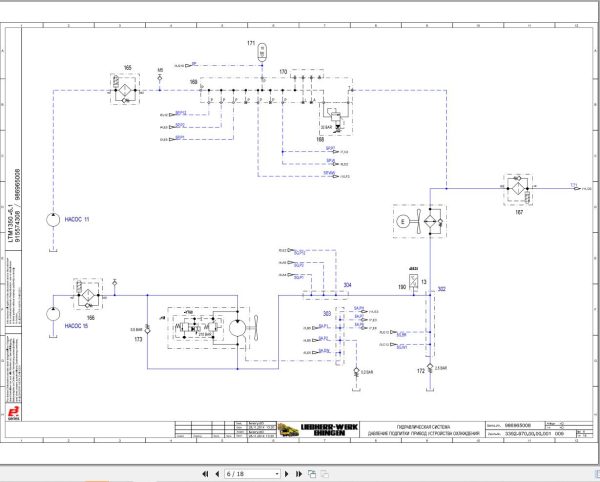
Task: Advance to the next page
Action: 287,474
